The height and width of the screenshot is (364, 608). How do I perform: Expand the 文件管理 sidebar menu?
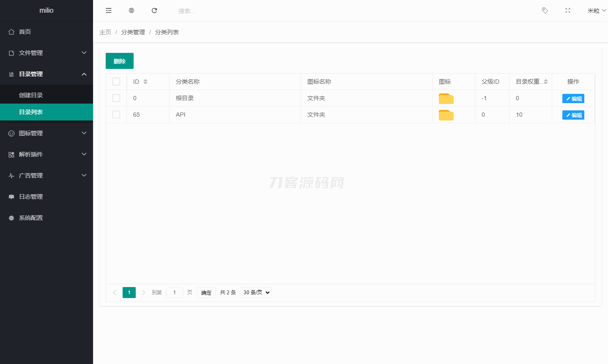click(x=47, y=53)
